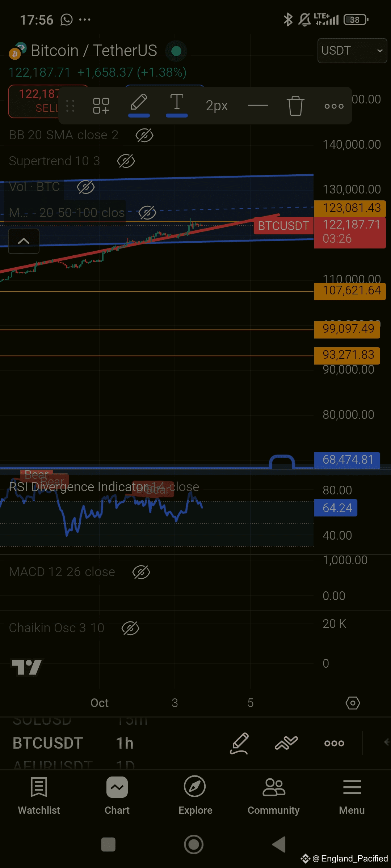Select the line color pencil tool
The height and width of the screenshot is (868, 391).
139,105
